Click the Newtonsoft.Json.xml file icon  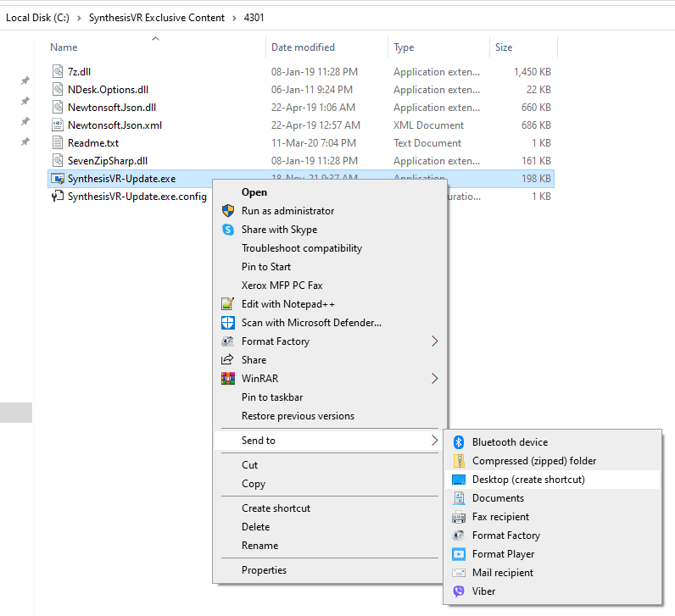[x=58, y=125]
